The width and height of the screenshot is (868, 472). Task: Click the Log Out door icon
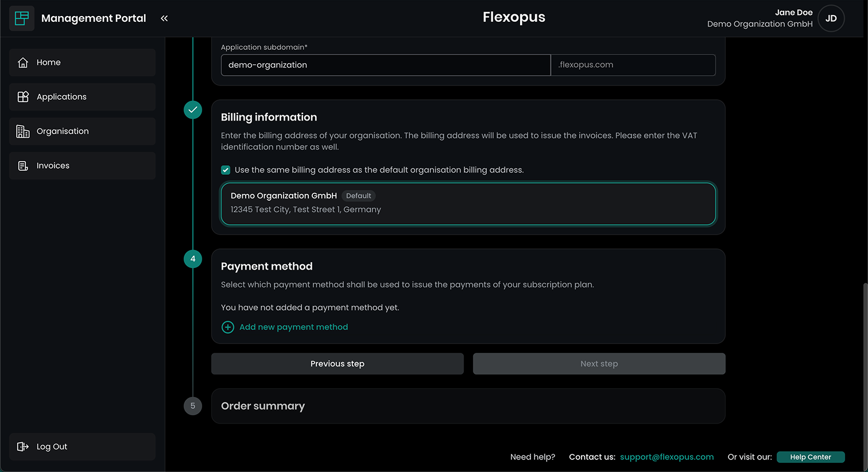pos(23,447)
